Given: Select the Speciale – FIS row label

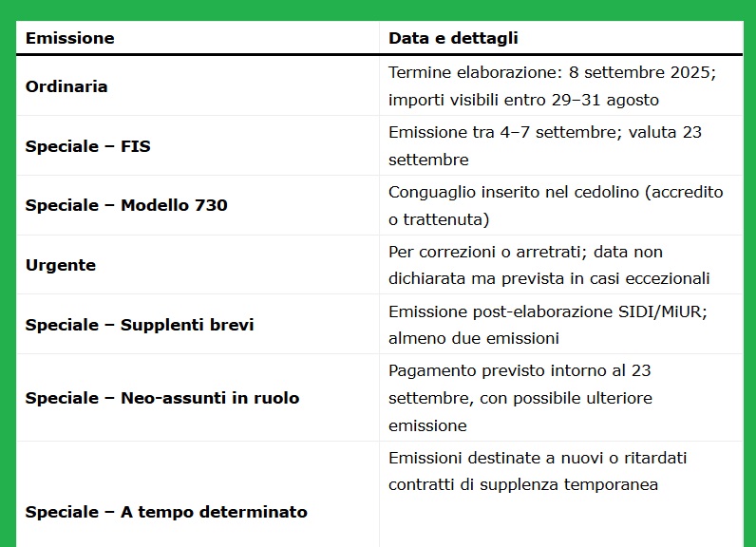Looking at the screenshot, I should tap(87, 146).
